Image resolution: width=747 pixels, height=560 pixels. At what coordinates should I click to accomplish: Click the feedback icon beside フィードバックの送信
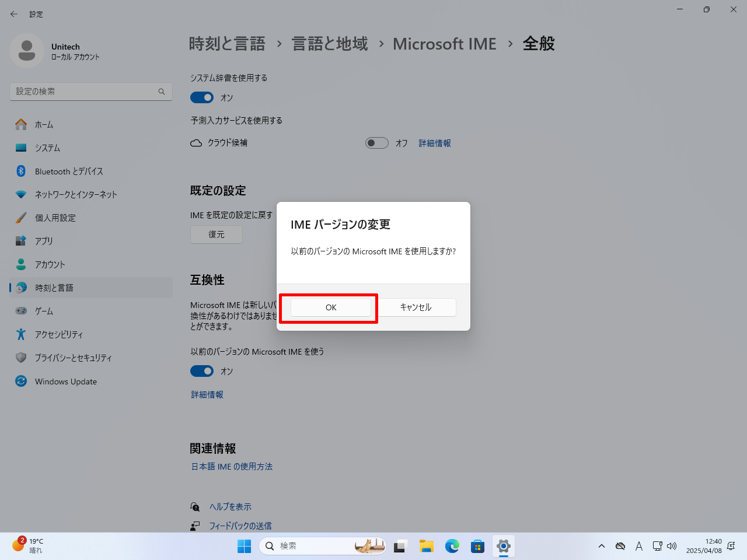pyautogui.click(x=196, y=526)
